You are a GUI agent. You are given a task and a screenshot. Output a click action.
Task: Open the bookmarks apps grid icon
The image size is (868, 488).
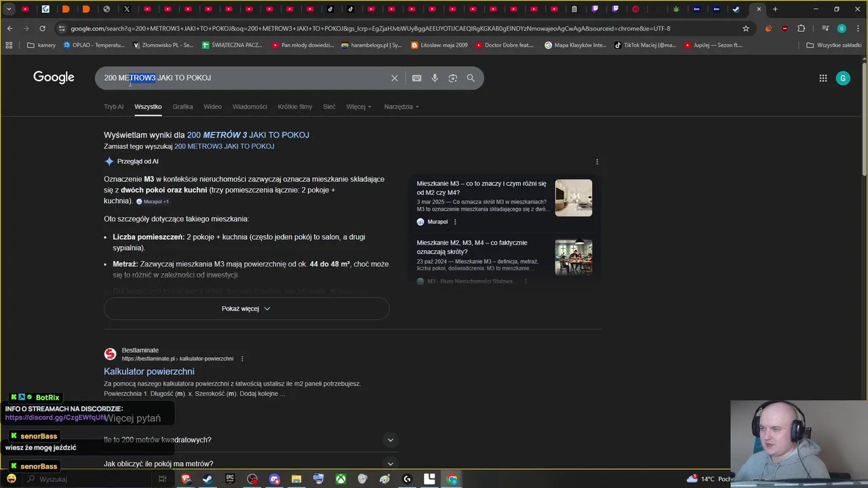pos(9,45)
